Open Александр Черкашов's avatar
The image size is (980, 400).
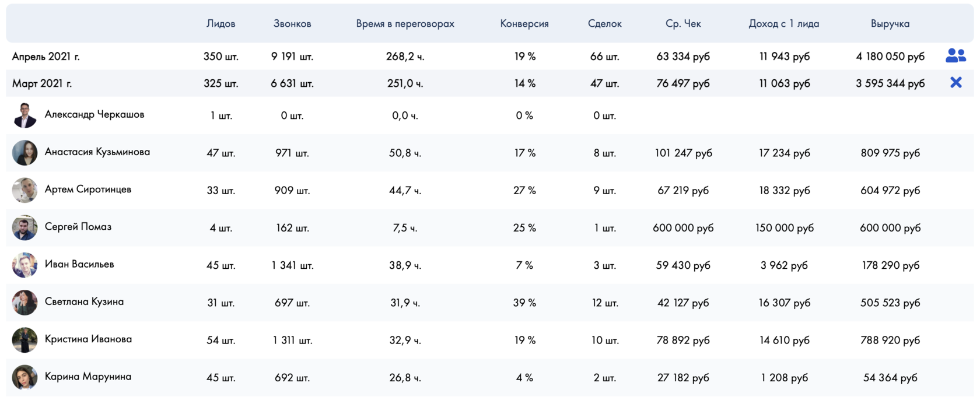click(24, 115)
